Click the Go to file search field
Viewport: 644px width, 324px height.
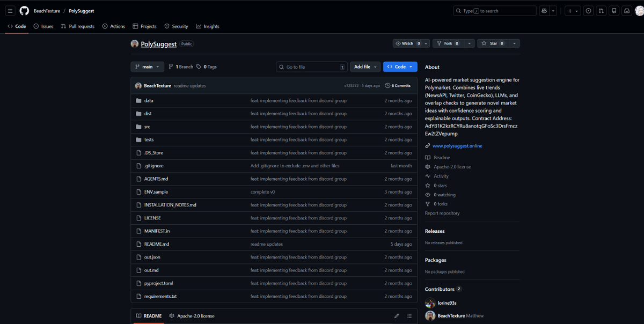pyautogui.click(x=312, y=67)
